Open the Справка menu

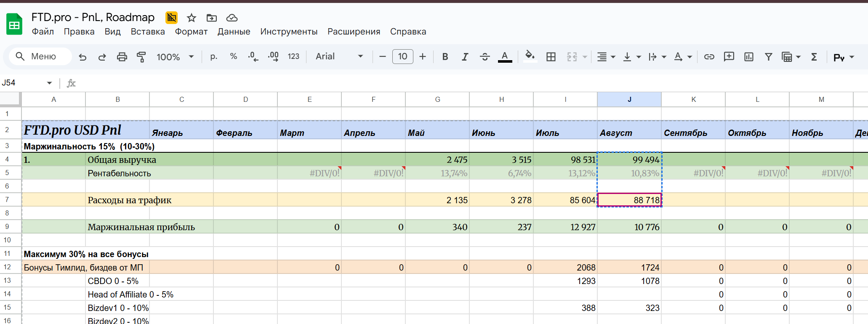pos(408,32)
